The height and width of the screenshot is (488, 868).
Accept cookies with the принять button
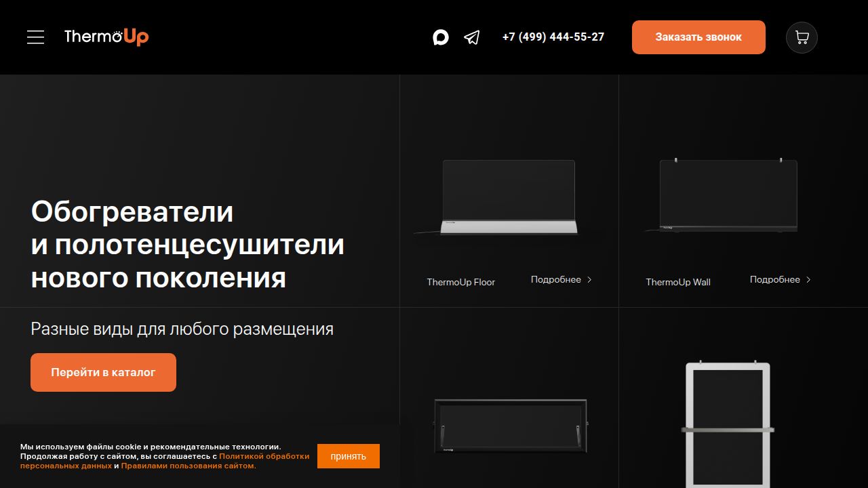coord(349,456)
